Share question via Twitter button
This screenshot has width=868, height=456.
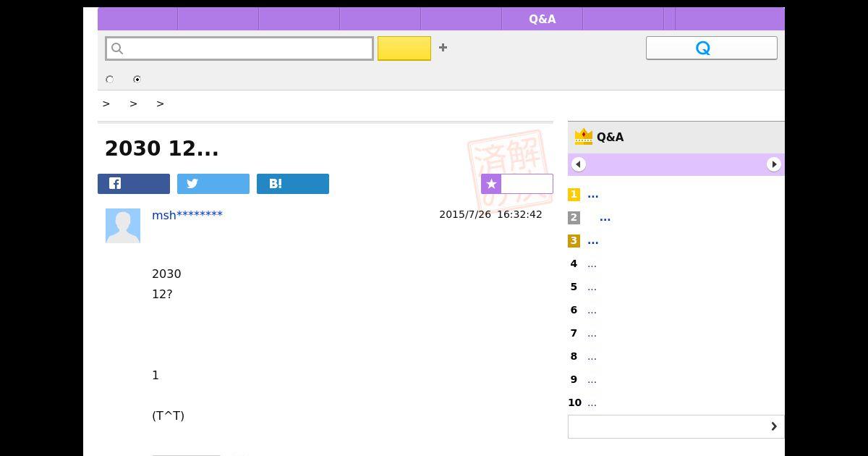click(x=213, y=184)
